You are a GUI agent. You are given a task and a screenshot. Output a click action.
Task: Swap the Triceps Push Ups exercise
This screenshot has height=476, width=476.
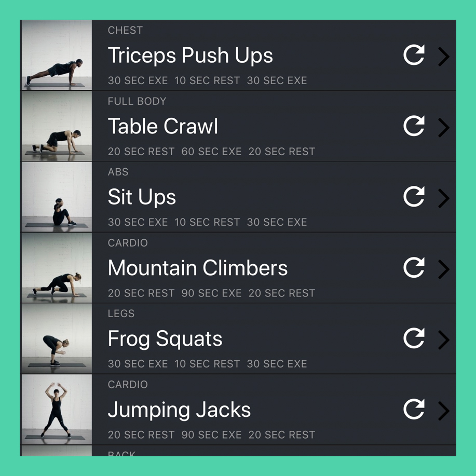(x=414, y=55)
